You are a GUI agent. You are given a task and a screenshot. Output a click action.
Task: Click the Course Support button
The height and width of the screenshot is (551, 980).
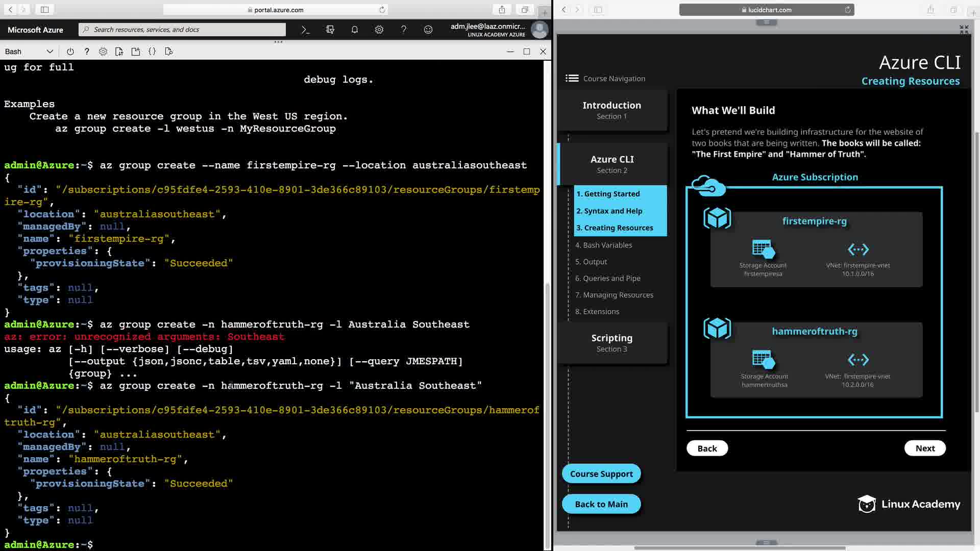(601, 473)
